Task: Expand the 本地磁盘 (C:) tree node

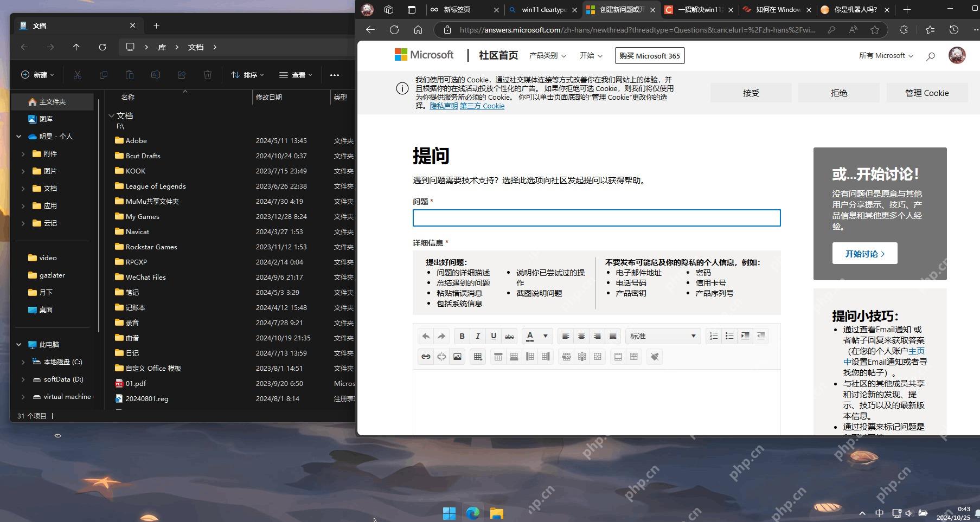Action: [x=23, y=362]
